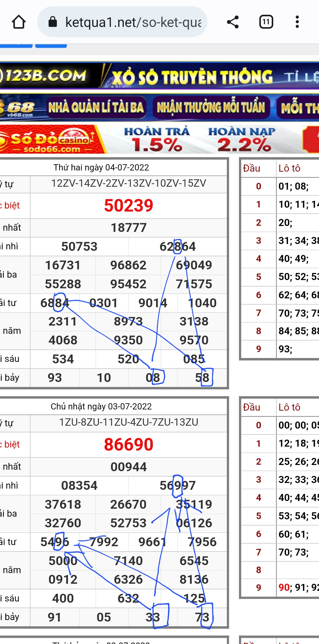Select date header Chủ nhật ngày 03-07-2022
319x644 pixels.
[101, 406]
